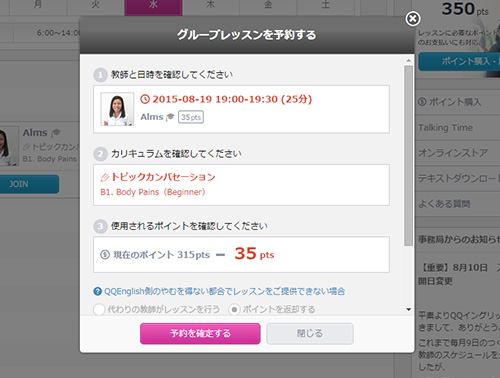Click the dialog's vertical scrollbar thumb
This screenshot has height=378, width=500.
408,156
